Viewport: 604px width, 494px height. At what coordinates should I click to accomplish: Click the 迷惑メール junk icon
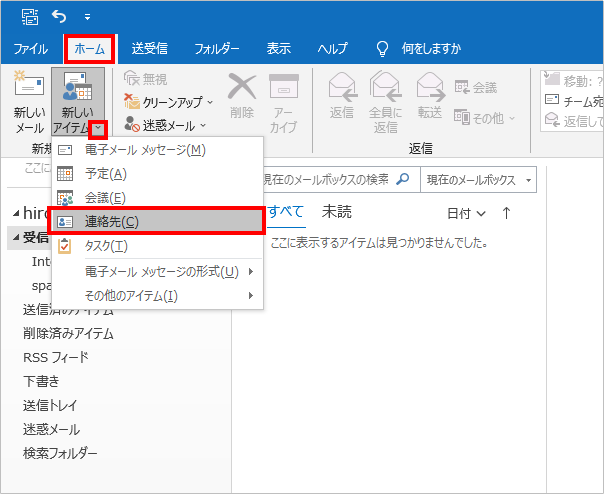click(x=132, y=125)
